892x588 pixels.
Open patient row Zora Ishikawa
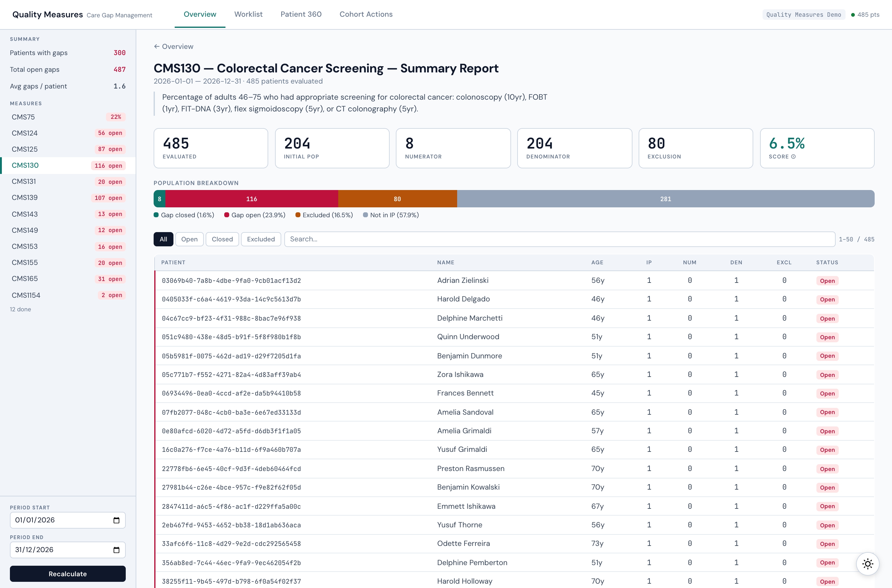(x=514, y=375)
